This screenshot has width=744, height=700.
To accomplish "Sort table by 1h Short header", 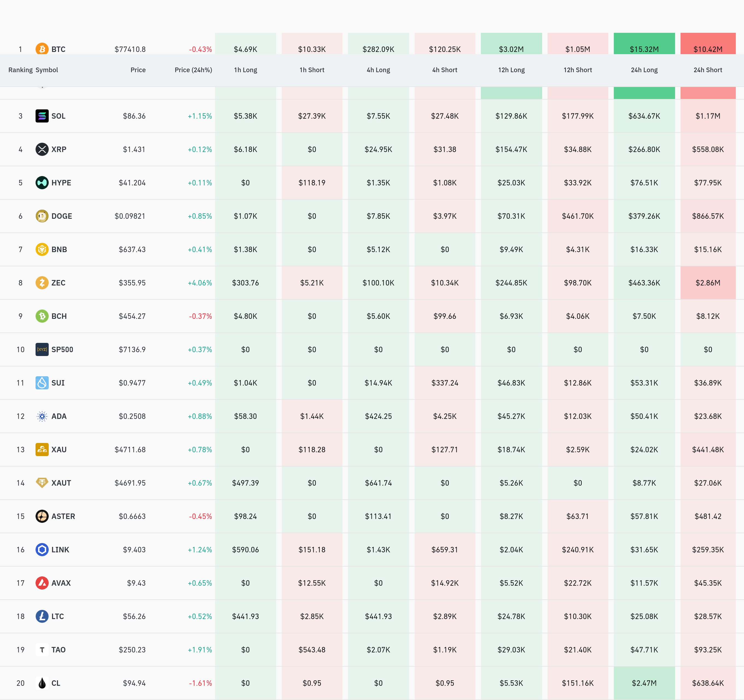I will click(x=312, y=70).
